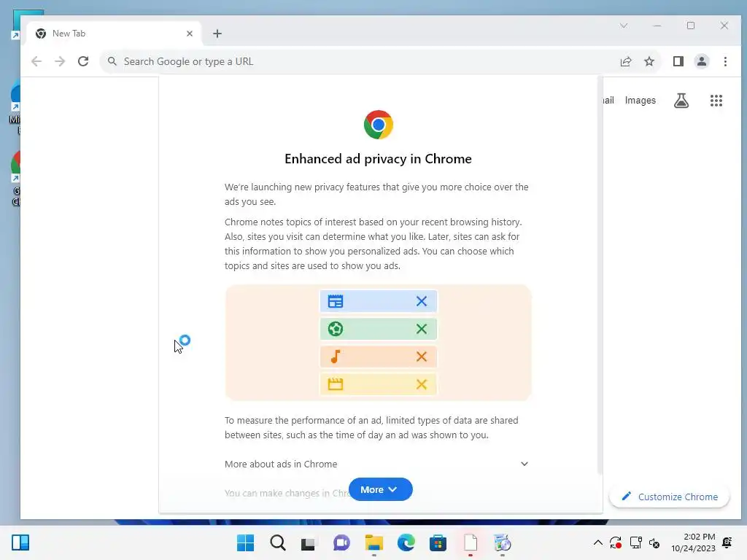Open the Google apps grid

(716, 101)
